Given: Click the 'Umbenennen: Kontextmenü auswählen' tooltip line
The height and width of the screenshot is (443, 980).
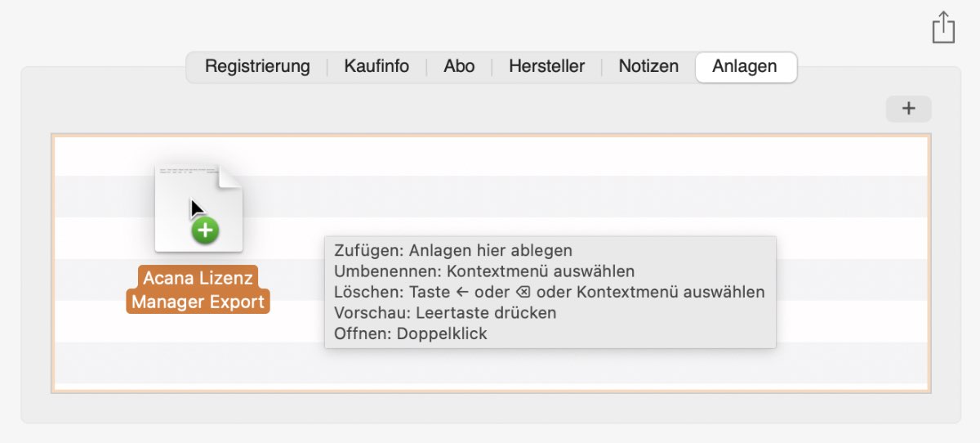Looking at the screenshot, I should (484, 271).
